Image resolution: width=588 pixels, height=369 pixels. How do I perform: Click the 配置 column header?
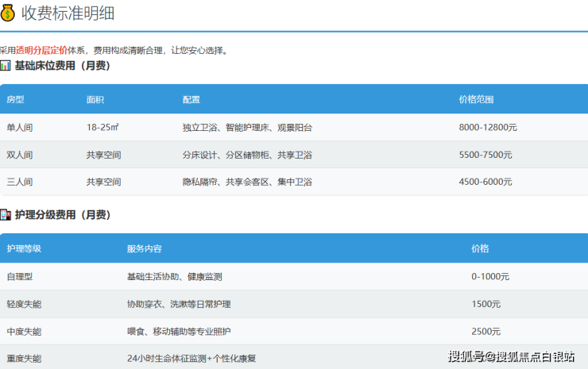coord(191,100)
